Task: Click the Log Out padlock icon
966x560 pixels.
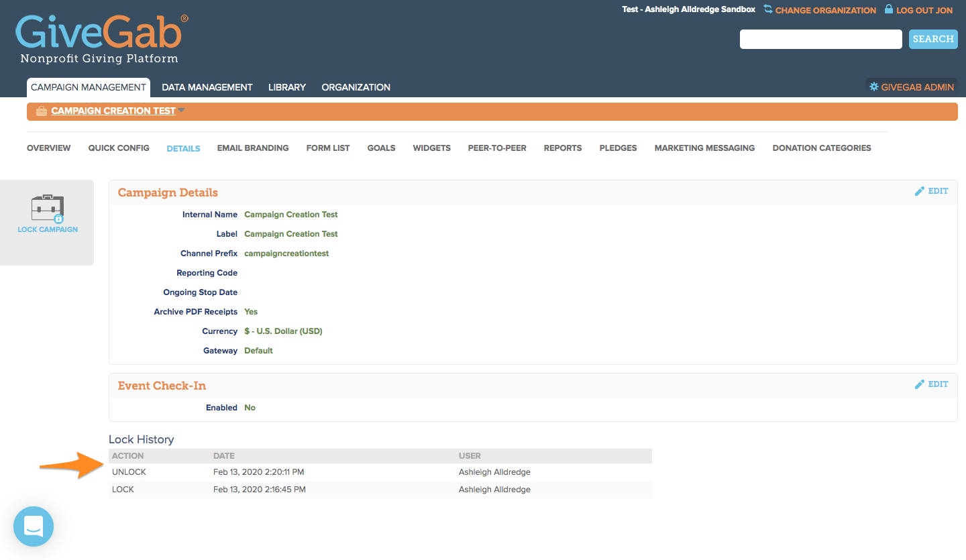Action: (888, 9)
